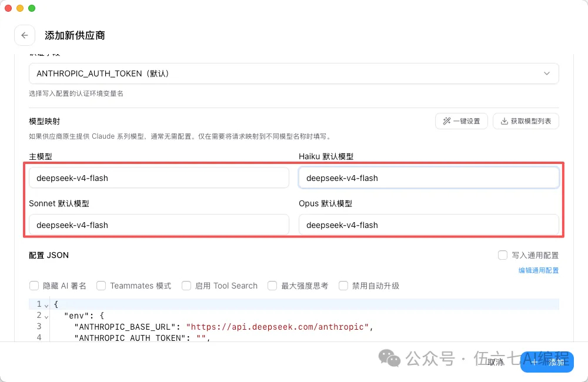Focus the Haiku 默认模型 text field
This screenshot has width=588, height=382.
pyautogui.click(x=429, y=177)
